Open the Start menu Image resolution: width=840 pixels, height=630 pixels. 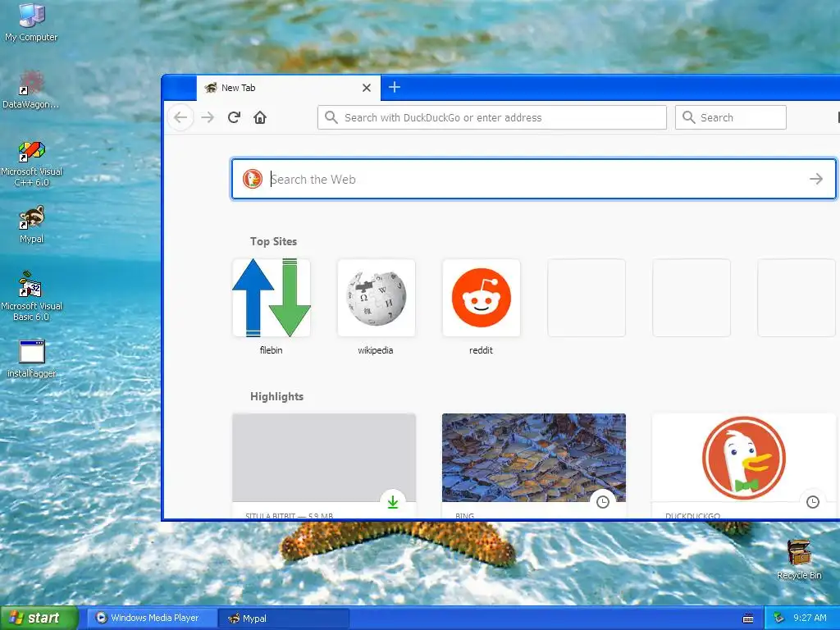39,618
